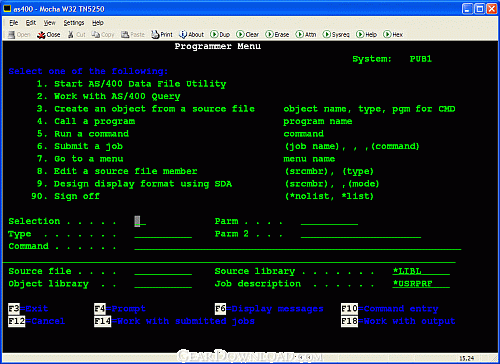Send the Attn key from toolbar
The height and width of the screenshot is (364, 500).
click(x=306, y=34)
